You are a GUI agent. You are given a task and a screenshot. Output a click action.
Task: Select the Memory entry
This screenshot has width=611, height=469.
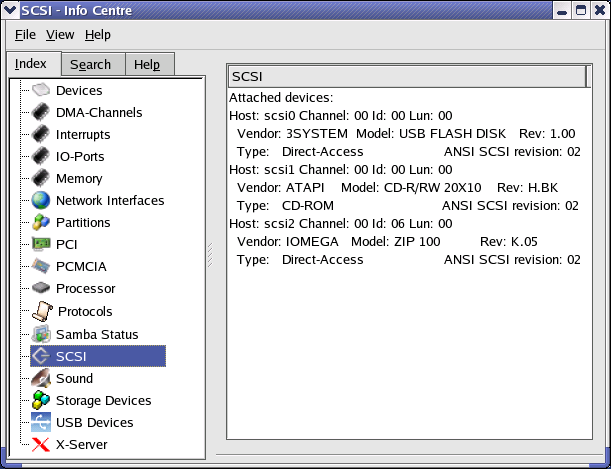coord(79,178)
